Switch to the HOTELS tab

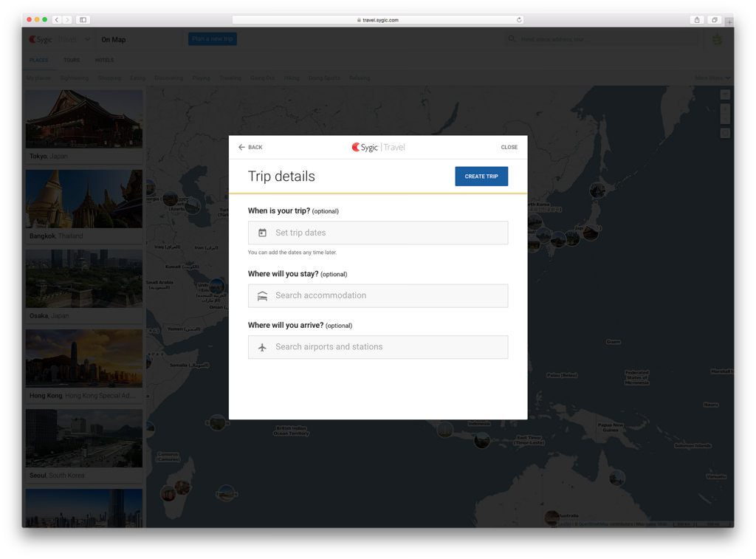104,61
